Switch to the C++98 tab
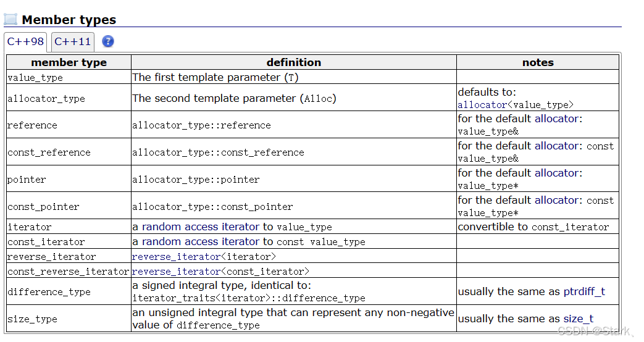The width and height of the screenshot is (644, 342). (25, 41)
